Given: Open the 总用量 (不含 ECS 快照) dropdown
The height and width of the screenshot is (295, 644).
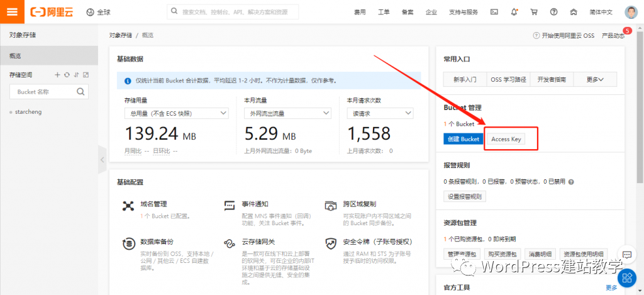Looking at the screenshot, I should coord(177,113).
